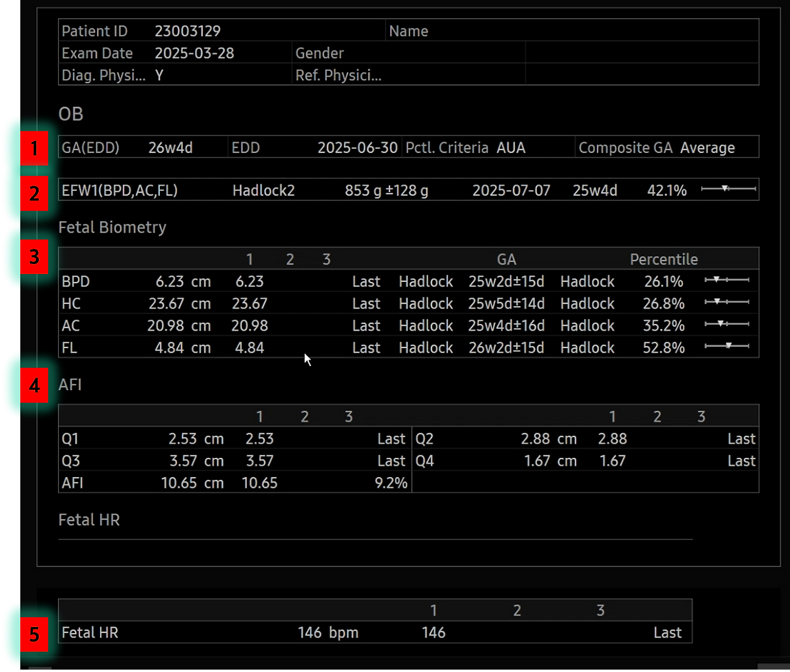Screen dimensions: 790x672
Task: Click the EFW percentile 42.1%
Action: click(667, 190)
